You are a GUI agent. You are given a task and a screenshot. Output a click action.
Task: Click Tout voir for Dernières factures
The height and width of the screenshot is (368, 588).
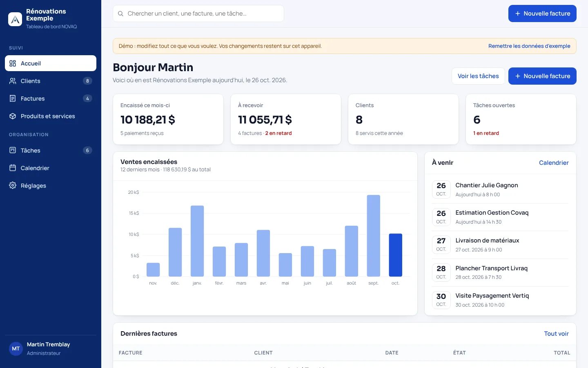(x=556, y=334)
